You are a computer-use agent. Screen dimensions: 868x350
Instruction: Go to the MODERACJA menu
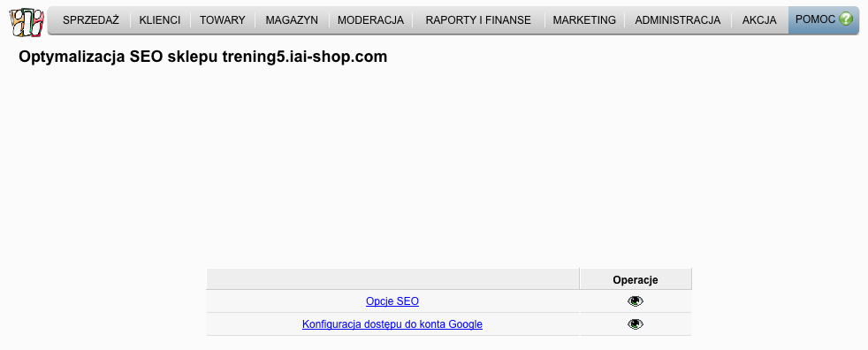[x=371, y=20]
